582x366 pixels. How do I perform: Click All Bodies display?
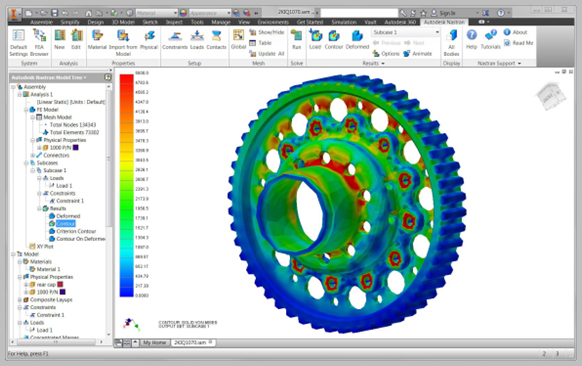click(451, 43)
